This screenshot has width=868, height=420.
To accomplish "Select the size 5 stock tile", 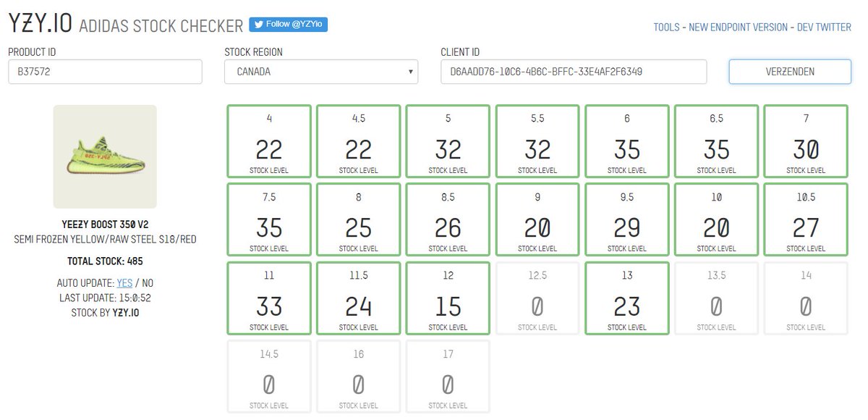I will coord(448,141).
